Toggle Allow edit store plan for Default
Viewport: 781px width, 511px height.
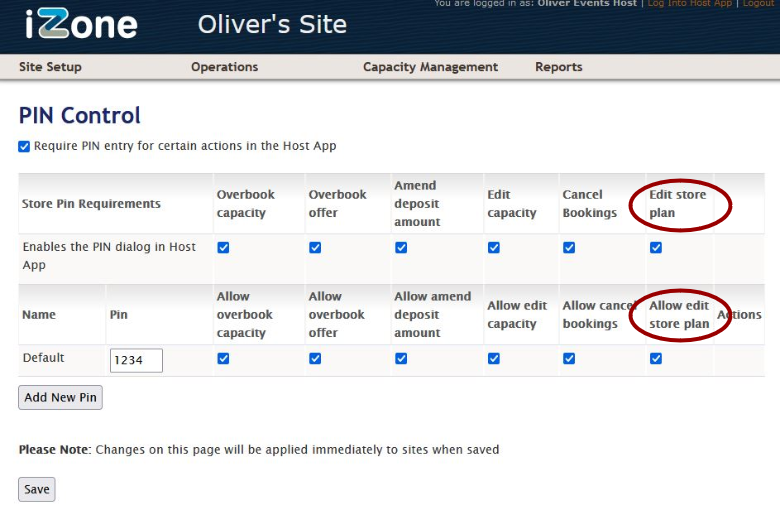click(x=656, y=359)
